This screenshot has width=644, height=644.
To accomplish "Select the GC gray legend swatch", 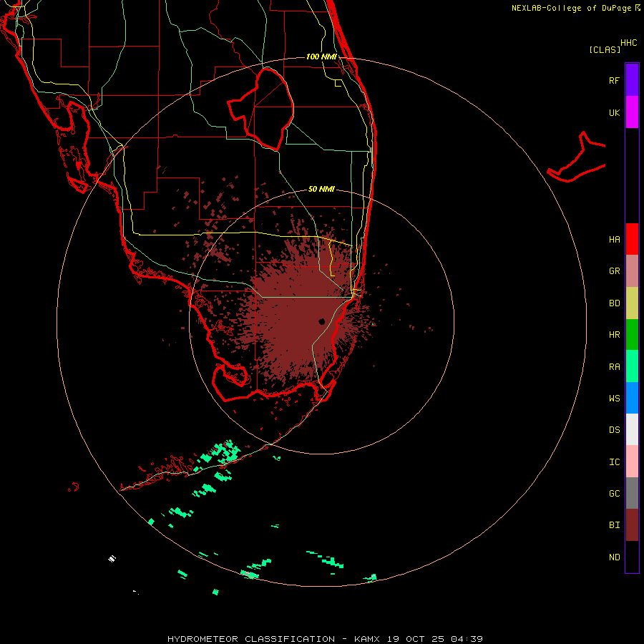I will [632, 493].
